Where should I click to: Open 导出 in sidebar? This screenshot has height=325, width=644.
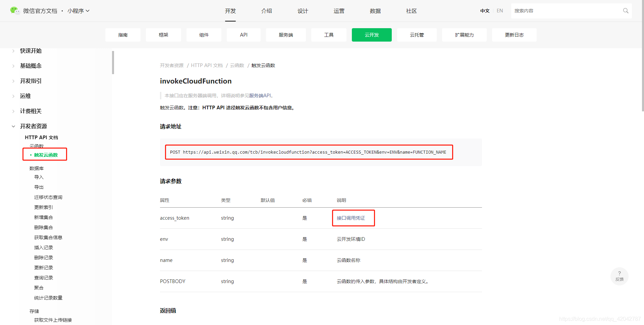click(x=39, y=187)
